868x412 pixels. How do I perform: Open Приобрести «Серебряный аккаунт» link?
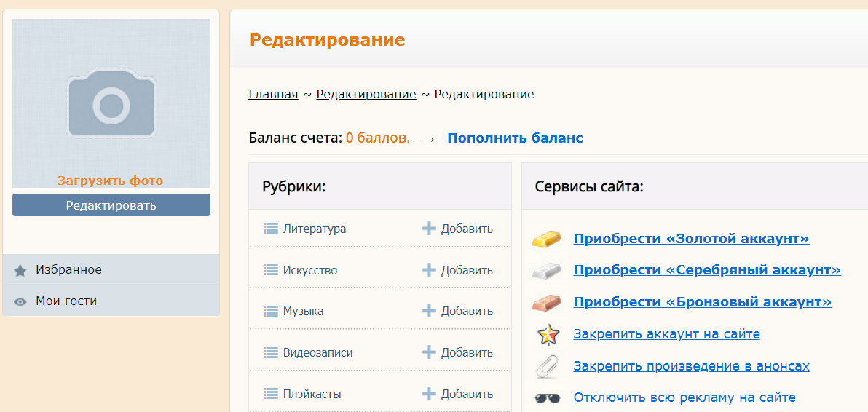tap(706, 270)
